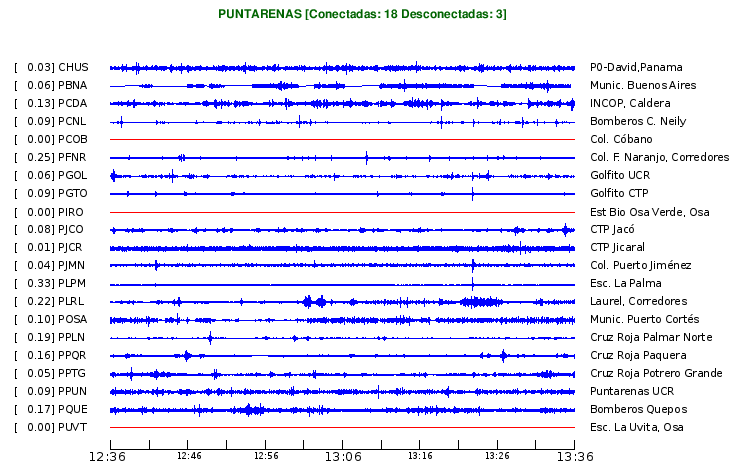Screen dimensions: 740x463
Task: Click the Bomberos Quepos label
Action: pos(639,409)
